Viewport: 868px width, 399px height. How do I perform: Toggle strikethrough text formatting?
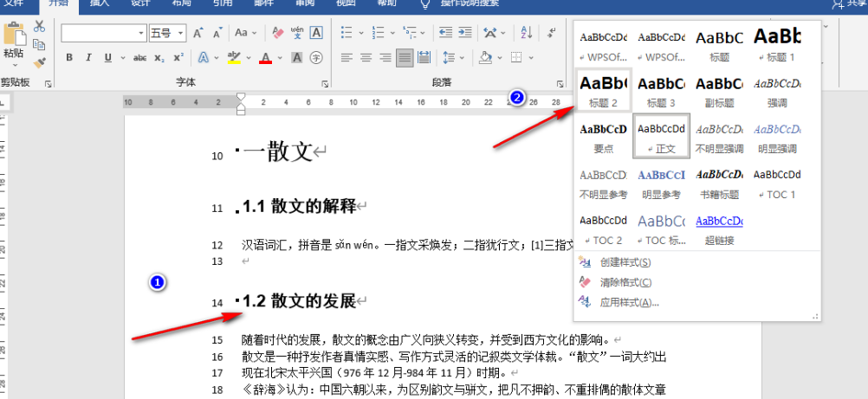[x=139, y=58]
